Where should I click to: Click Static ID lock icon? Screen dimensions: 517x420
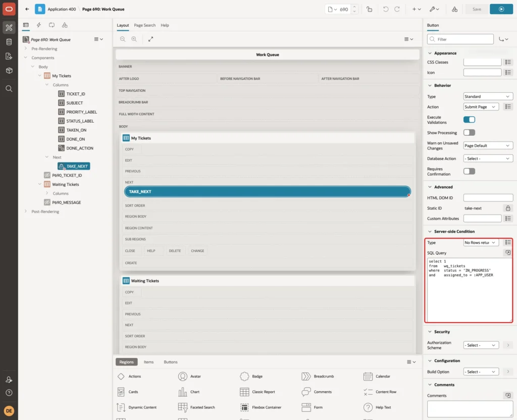[508, 208]
